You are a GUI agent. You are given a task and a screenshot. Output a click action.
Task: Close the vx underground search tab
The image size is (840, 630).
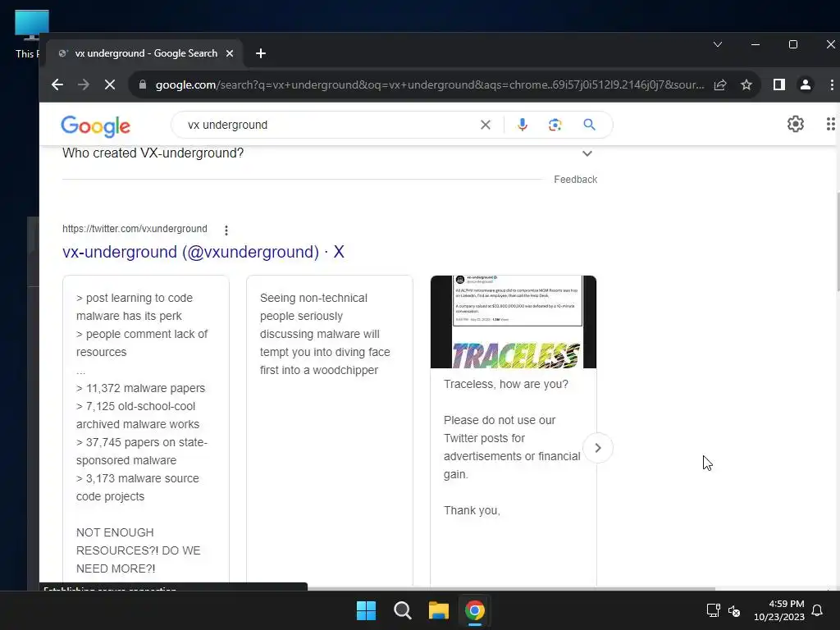click(230, 53)
